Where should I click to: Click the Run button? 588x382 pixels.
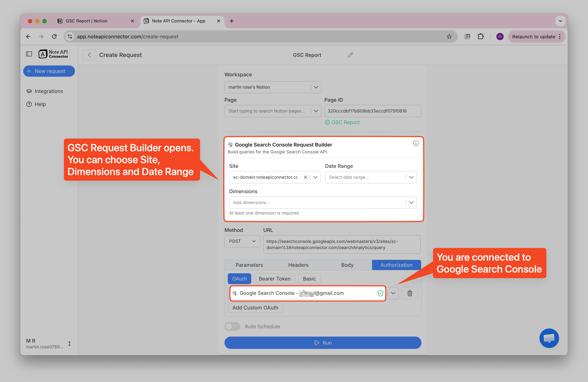[323, 343]
